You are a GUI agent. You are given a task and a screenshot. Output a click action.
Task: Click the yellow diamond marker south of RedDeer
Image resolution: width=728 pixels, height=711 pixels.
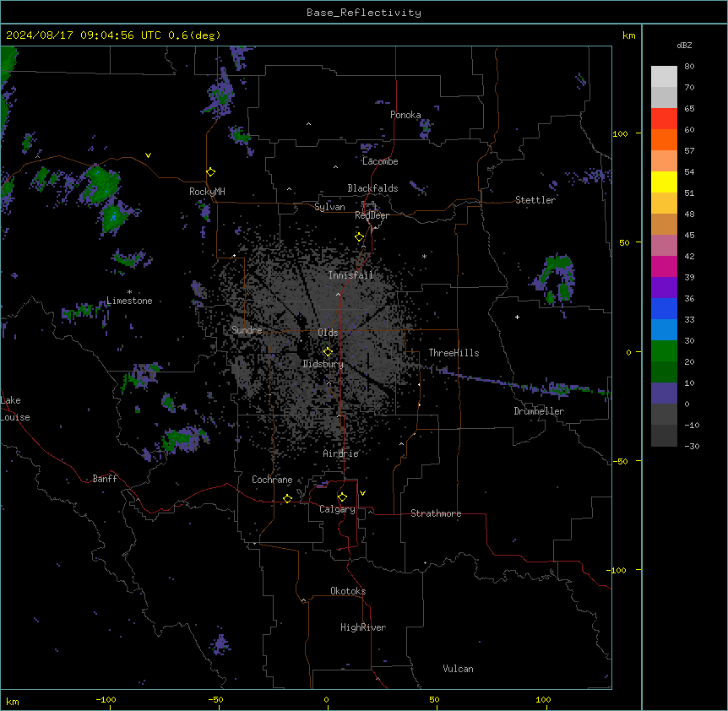(360, 237)
